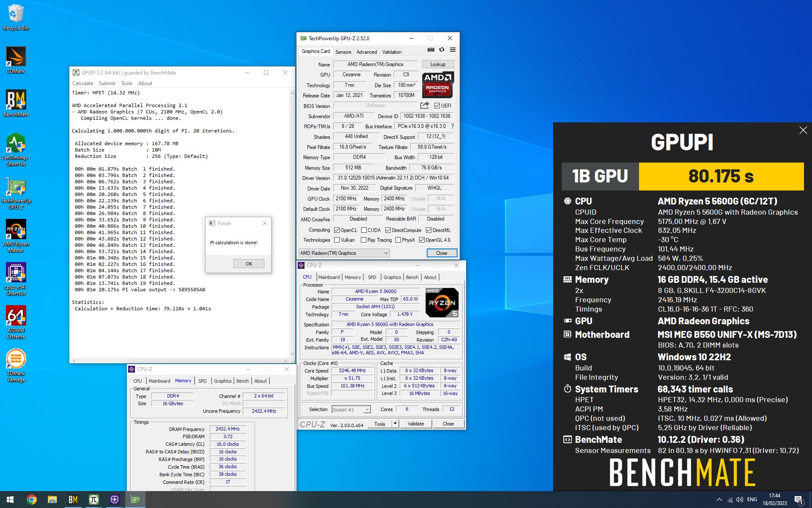Switch to Advanced tab in GPU-Z
The image size is (812, 508).
coord(367,52)
